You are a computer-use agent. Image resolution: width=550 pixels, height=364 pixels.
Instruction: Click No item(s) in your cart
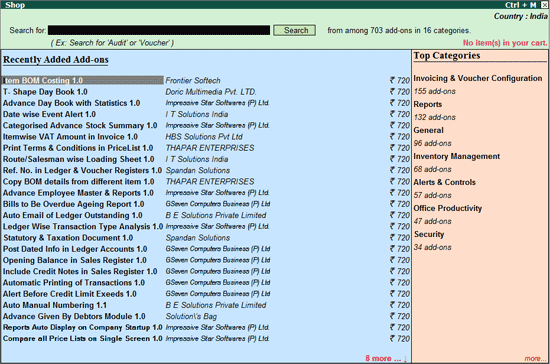(505, 43)
